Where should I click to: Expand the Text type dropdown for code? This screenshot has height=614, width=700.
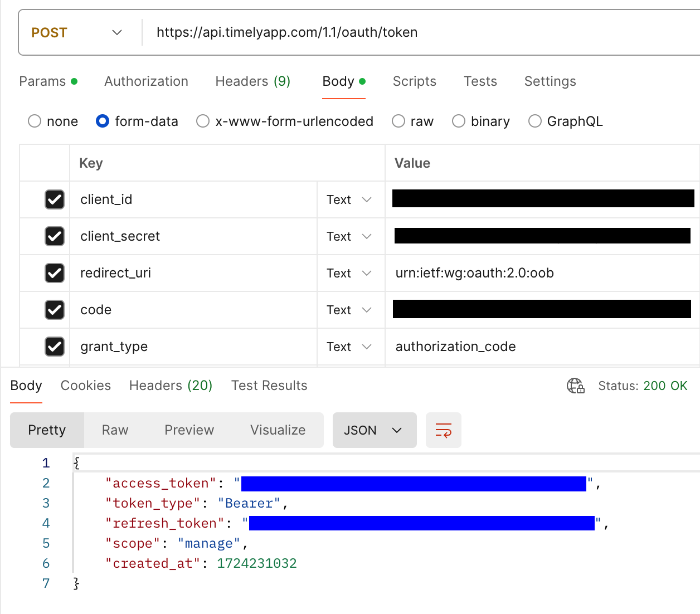click(349, 310)
